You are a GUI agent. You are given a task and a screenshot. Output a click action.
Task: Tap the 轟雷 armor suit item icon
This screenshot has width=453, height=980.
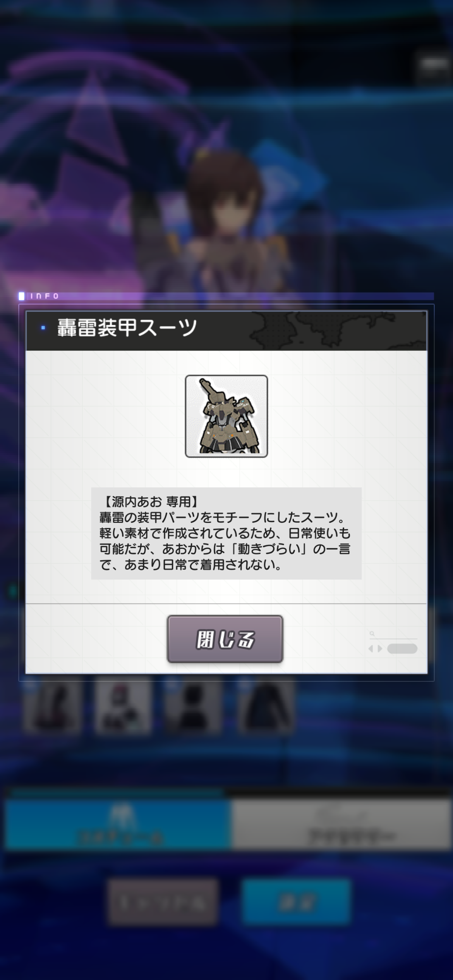coord(226,416)
